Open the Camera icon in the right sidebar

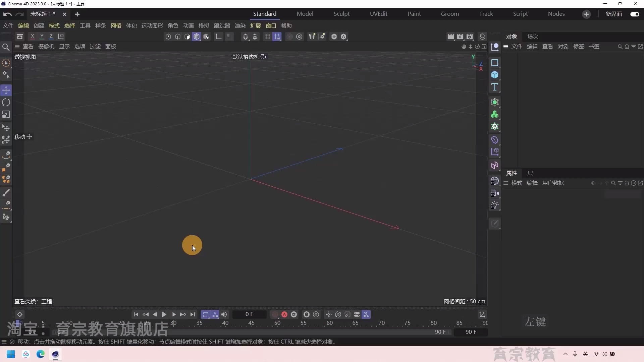(x=495, y=193)
